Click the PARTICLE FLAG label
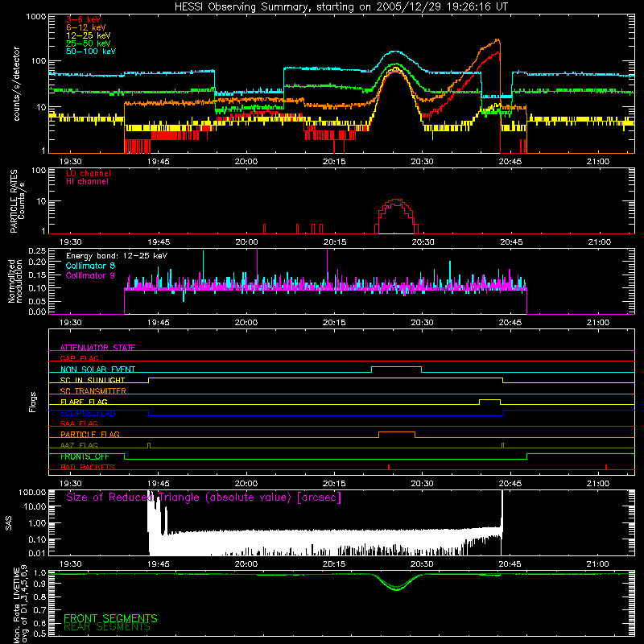644x644 pixels. 90,434
